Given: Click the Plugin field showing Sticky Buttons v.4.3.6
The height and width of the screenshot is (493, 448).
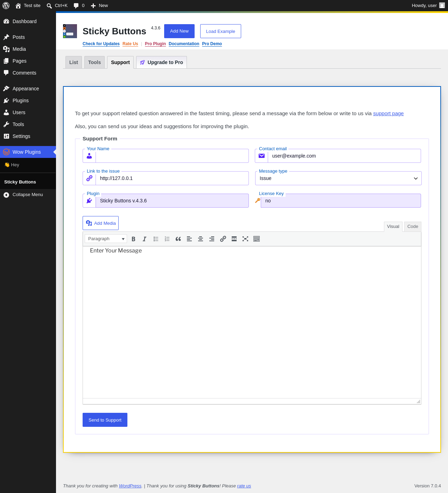Looking at the screenshot, I should pyautogui.click(x=172, y=201).
